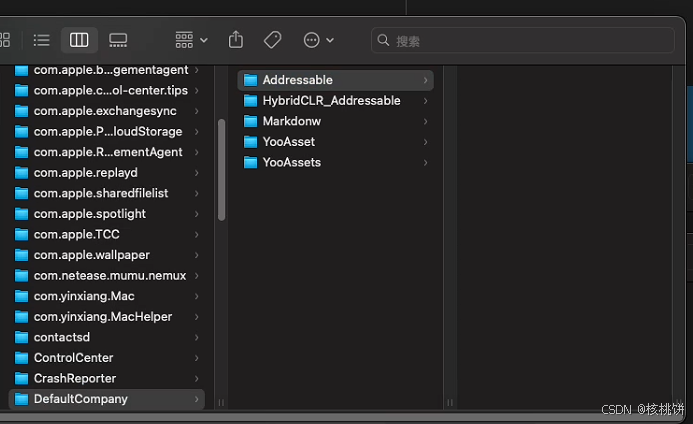The image size is (693, 424).
Task: Select the com.apple.P...loudStorage folder
Action: 107,132
